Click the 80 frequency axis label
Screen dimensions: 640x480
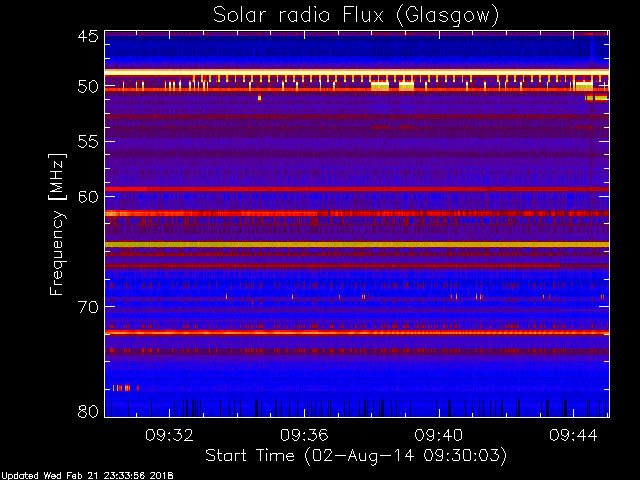click(88, 411)
